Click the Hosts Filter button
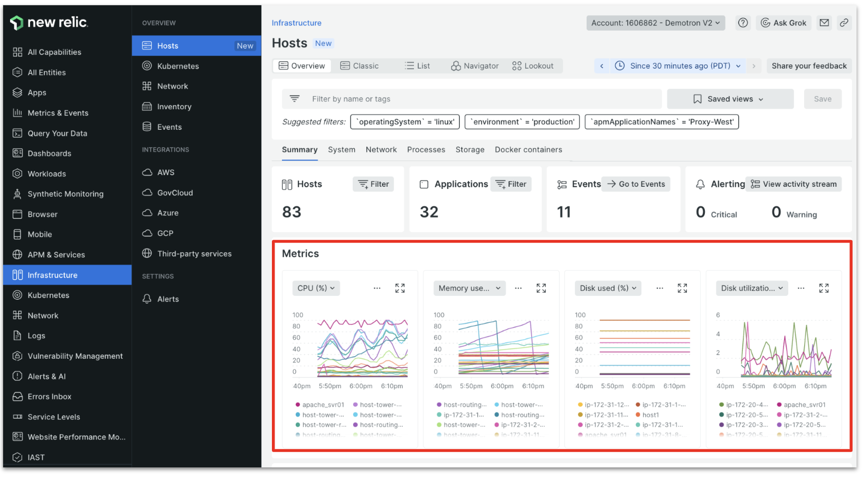Viewport: 868px width, 479px height. pyautogui.click(x=373, y=184)
